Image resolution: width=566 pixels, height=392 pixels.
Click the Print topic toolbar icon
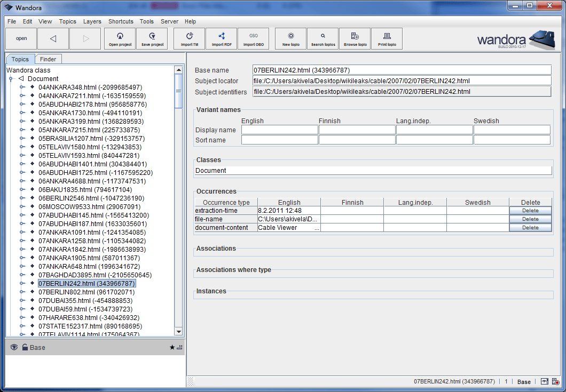387,38
